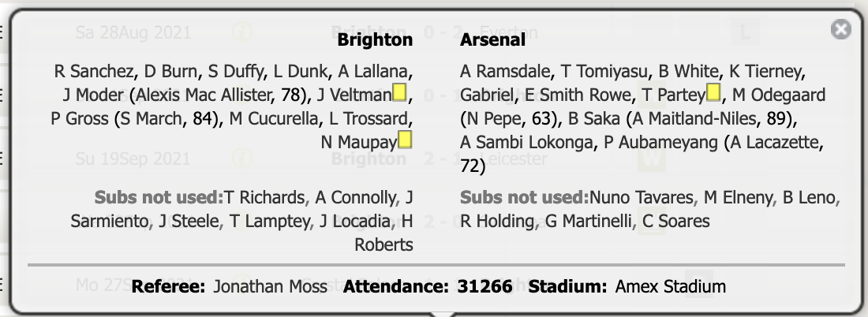This screenshot has width=868, height=317.
Task: Click the yellow card icon beside T Partey
Action: tap(713, 92)
